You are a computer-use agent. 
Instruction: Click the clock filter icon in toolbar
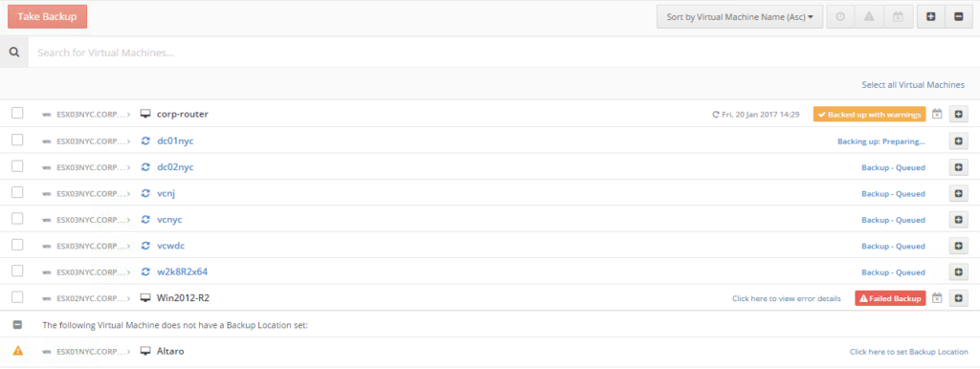tap(840, 17)
